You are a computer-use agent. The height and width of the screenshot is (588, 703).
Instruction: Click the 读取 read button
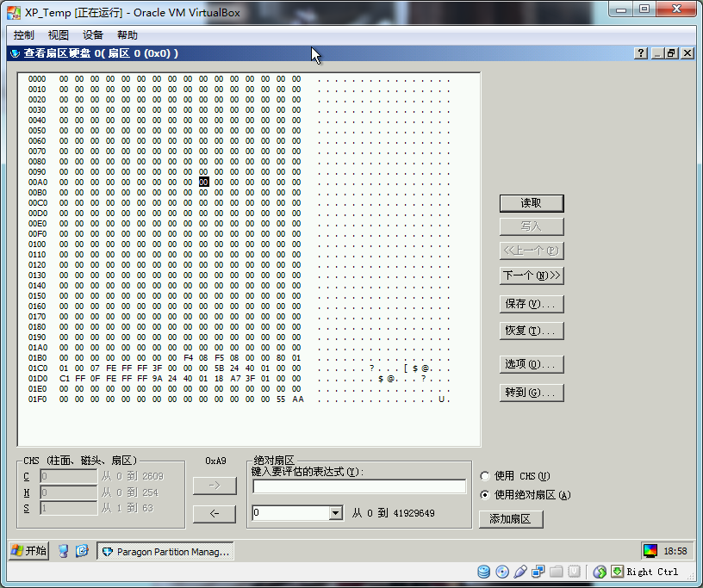pyautogui.click(x=532, y=203)
